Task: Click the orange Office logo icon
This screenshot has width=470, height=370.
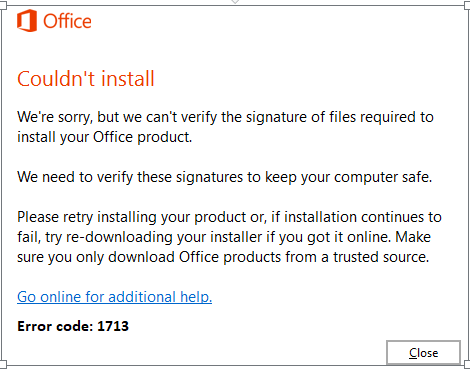Action: (27, 21)
